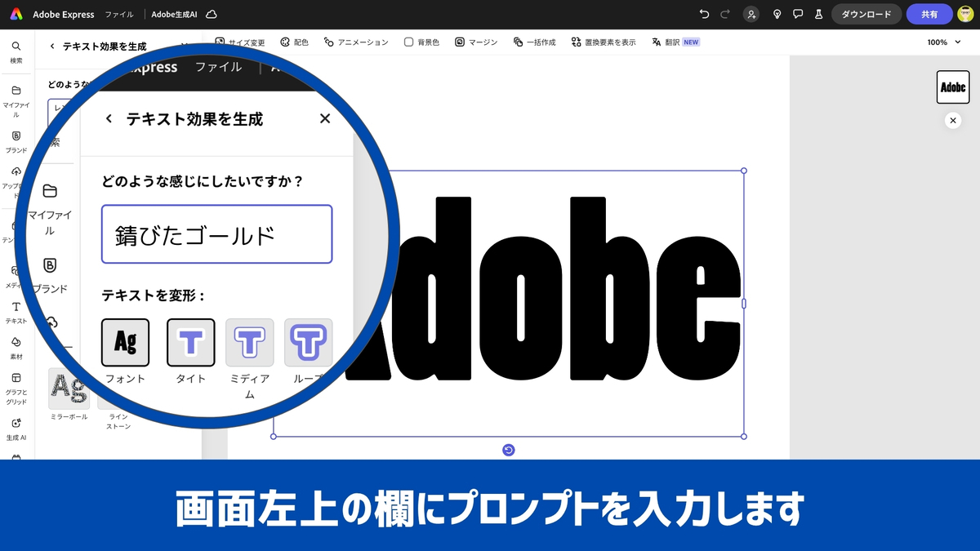Click the rotate handle below the canvas text
The width and height of the screenshot is (980, 551).
click(509, 450)
